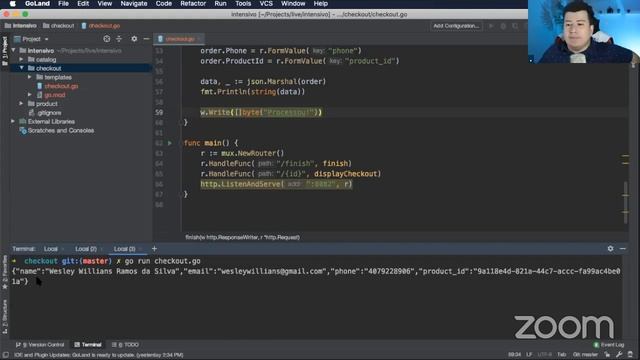Click locate/scroll from source target icon
640x360 pixels.
(107, 39)
